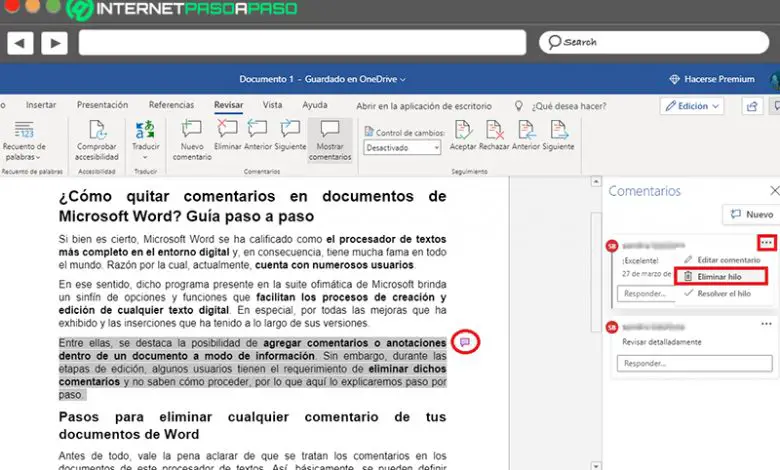Click the ¡Excelente! comment text
This screenshot has height=470, width=780.
[x=640, y=261]
